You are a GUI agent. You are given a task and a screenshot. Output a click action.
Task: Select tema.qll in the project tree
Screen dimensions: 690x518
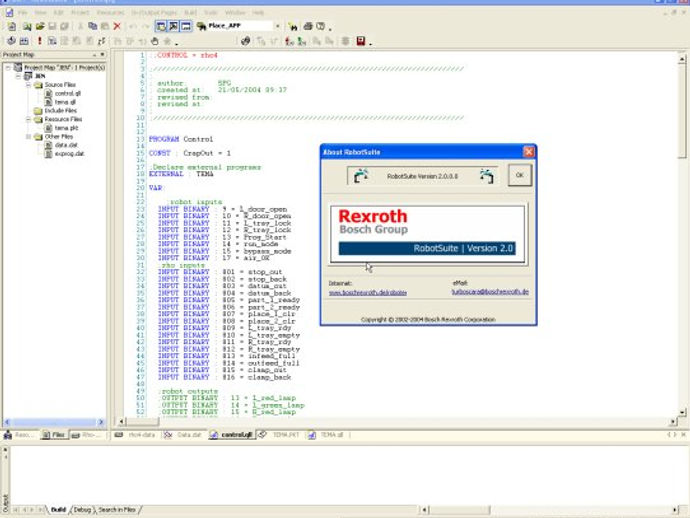click(65, 102)
